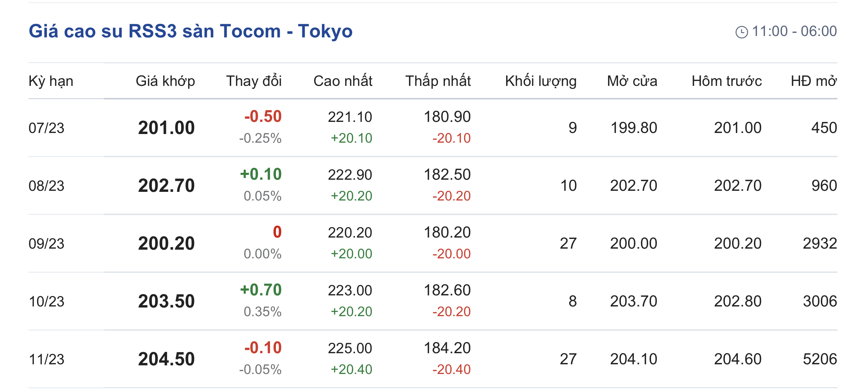Screen dimensions: 868x392
Task: Click the clock icon beside 11:00 - 06:00
Action: [741, 32]
